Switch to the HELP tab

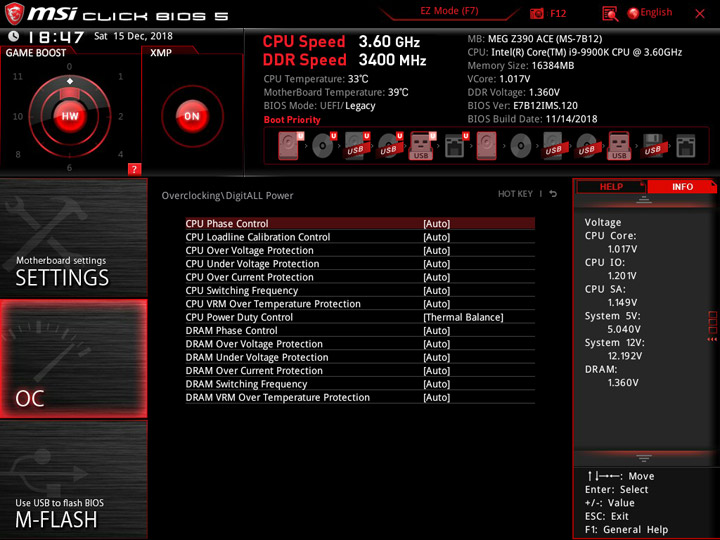(611, 187)
